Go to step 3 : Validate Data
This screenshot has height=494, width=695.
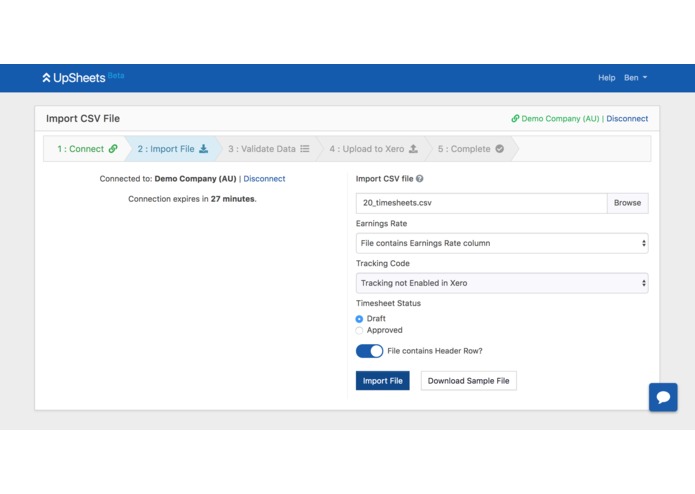tap(269, 149)
